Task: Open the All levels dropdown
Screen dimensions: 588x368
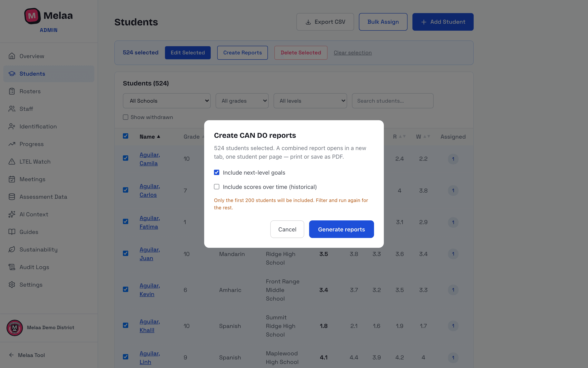Action: [x=310, y=101]
